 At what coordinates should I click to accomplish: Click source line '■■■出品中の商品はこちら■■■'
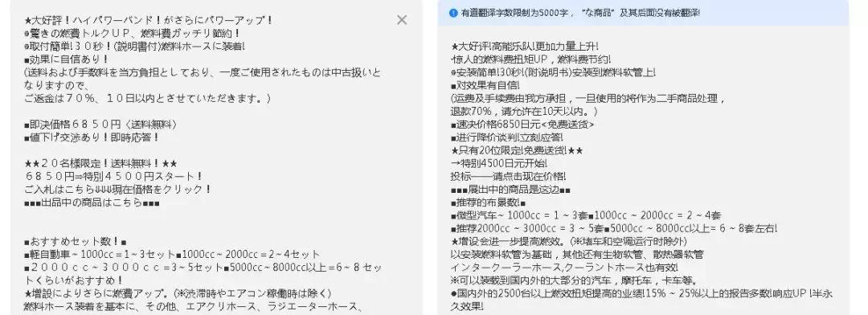pos(92,202)
